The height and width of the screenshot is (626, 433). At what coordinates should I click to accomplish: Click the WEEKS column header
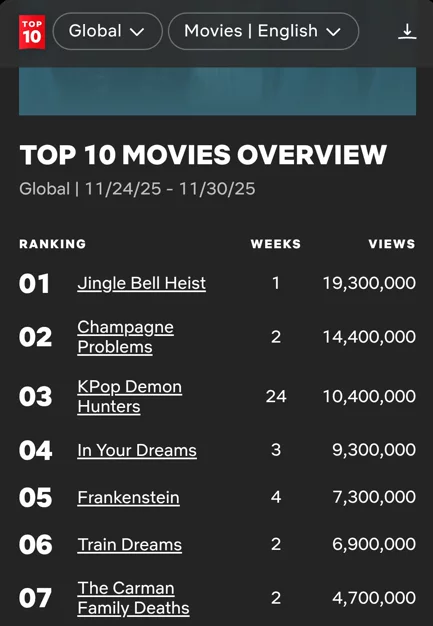[x=276, y=244]
